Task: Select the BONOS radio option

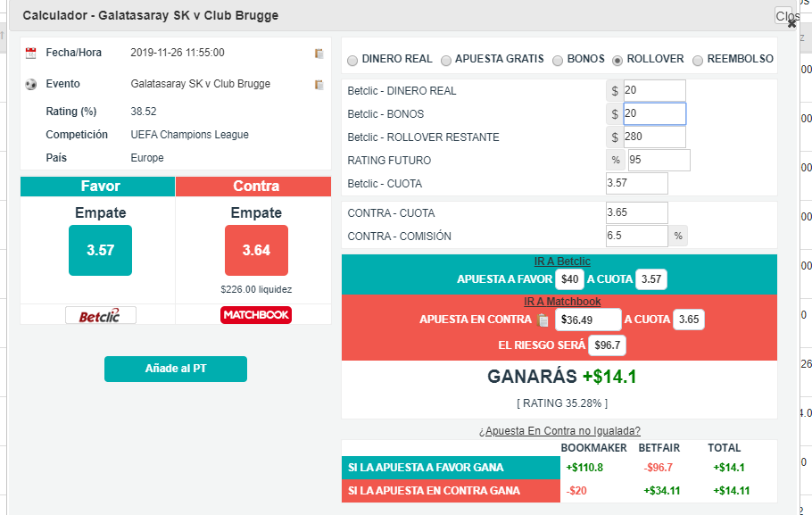Action: pos(558,61)
